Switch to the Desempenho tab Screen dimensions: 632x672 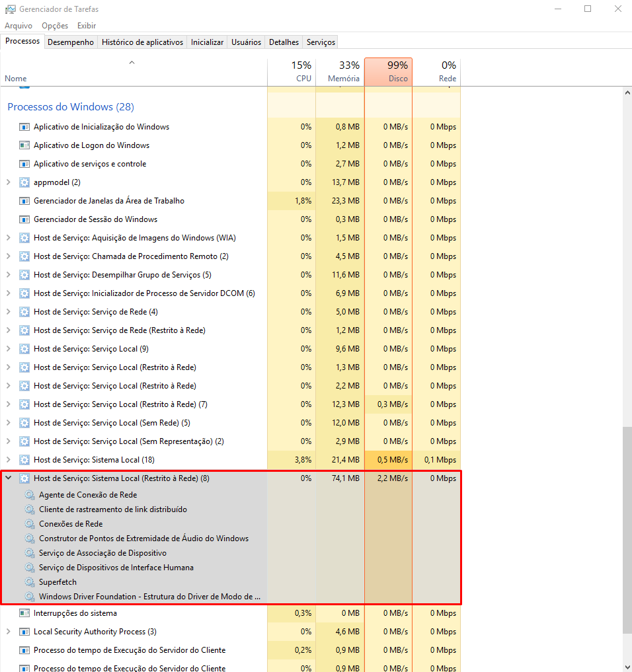[x=71, y=42]
